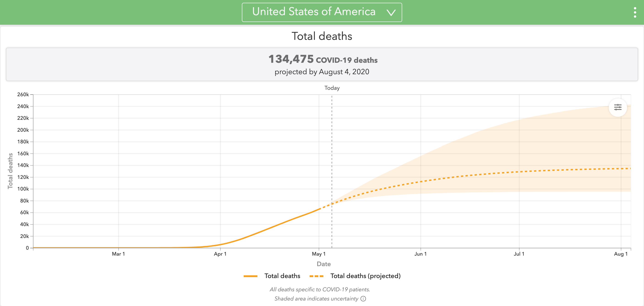Screen dimensions: 644x306
Task: Open the United States of America country selector
Action: click(314, 12)
